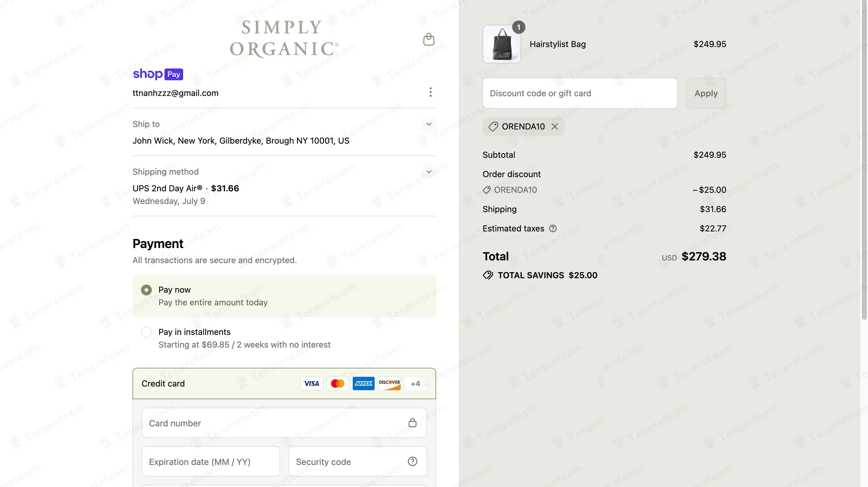
Task: Click the Estimated taxes help icon
Action: point(553,229)
